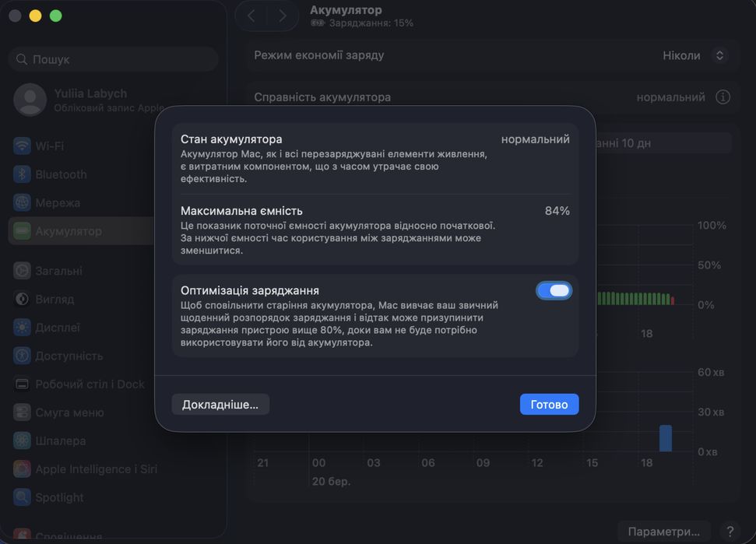756x544 pixels.
Task: Open the Доступність accessibility icon
Action: 22,356
